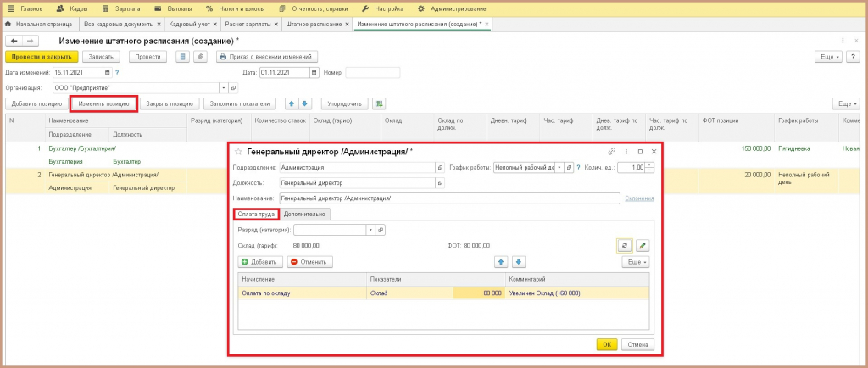The width and height of the screenshot is (868, 368).
Task: Select the Дополнительно tab in dialog
Action: [x=305, y=214]
